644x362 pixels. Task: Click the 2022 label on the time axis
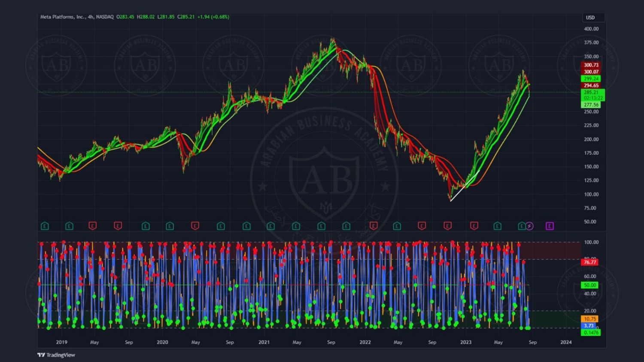pos(365,342)
